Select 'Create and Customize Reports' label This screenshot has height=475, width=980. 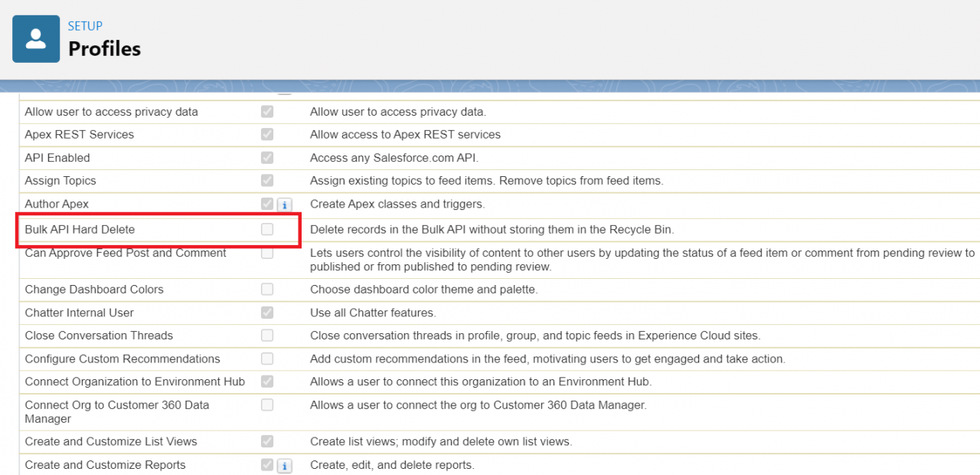105,464
